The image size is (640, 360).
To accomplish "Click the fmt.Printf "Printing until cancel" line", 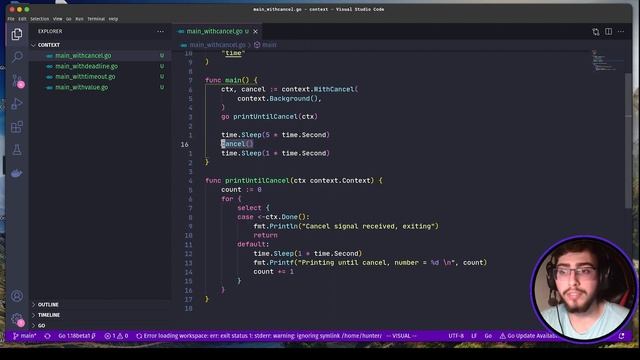I will coord(370,262).
